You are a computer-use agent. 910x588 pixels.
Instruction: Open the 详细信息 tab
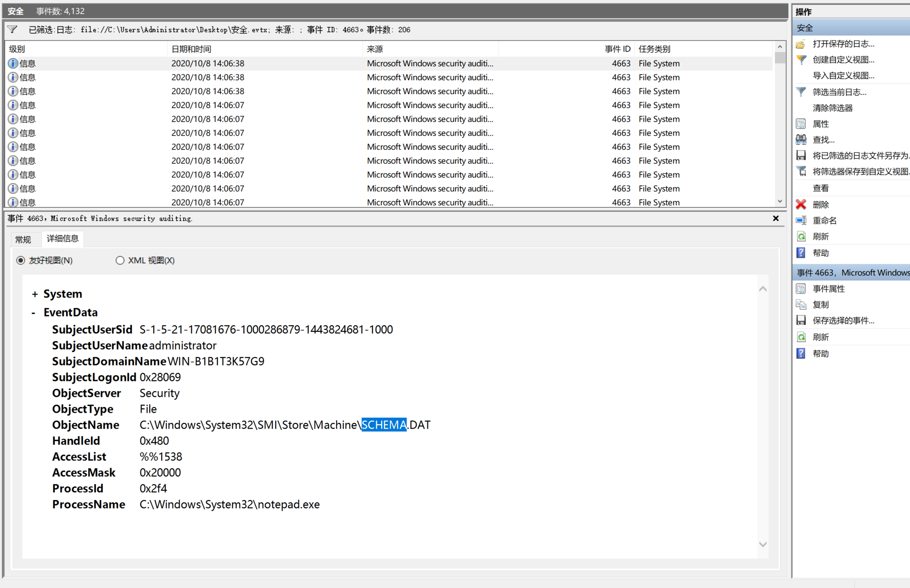[62, 238]
